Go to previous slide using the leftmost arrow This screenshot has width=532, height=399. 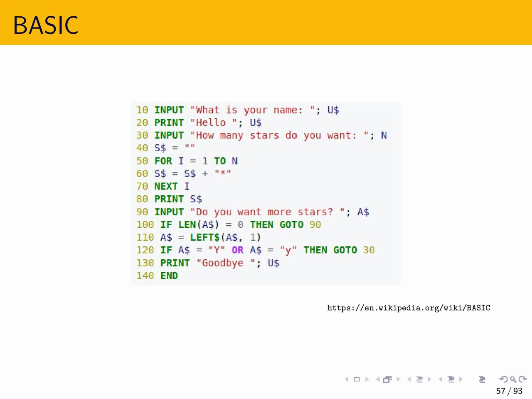[347, 379]
